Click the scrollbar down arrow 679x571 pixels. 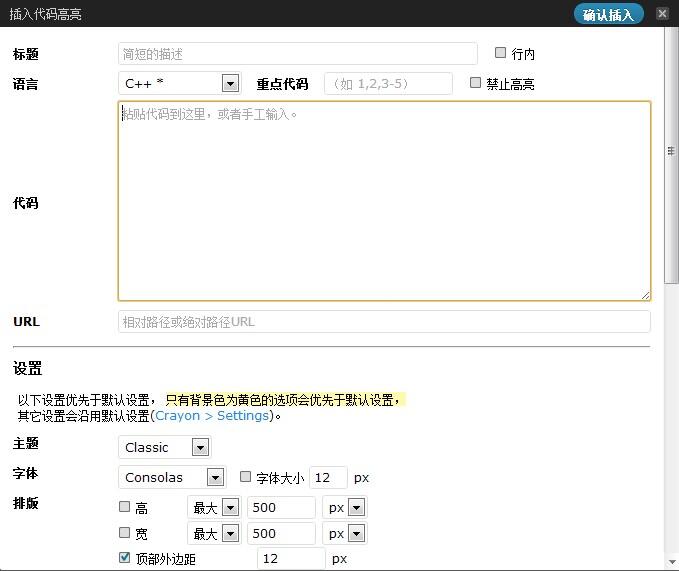[672, 562]
